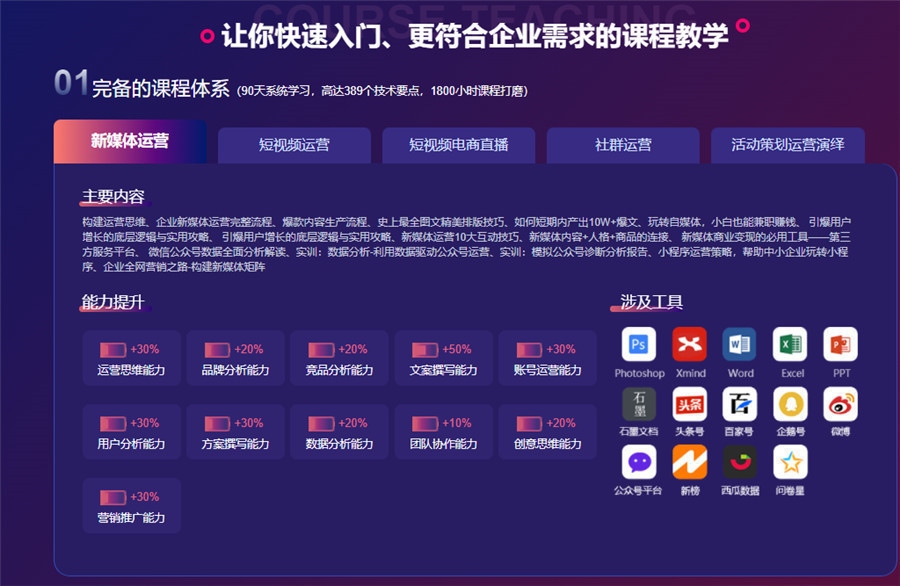The height and width of the screenshot is (586, 900).
Task: Click the 公众号平台 icon
Action: tap(639, 462)
